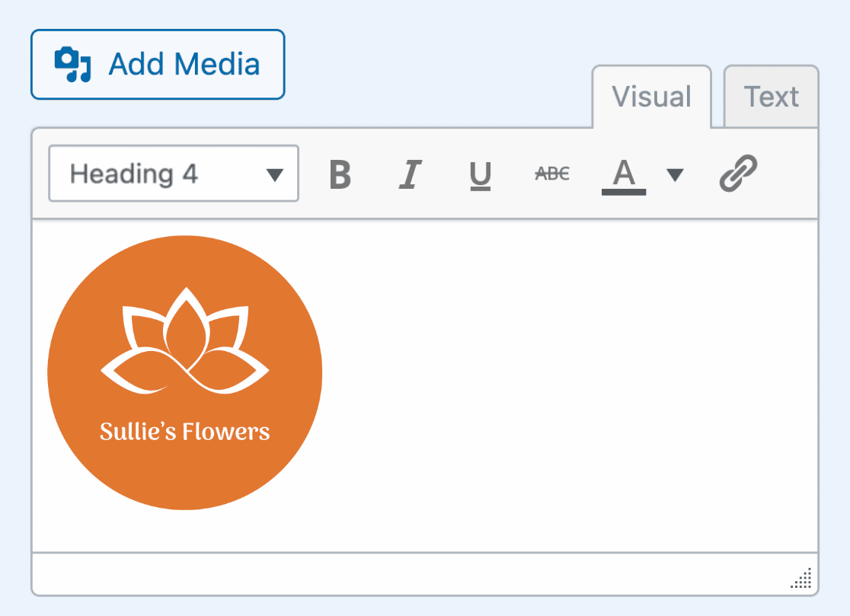
Task: Switch to the Visual editor tab
Action: [652, 97]
